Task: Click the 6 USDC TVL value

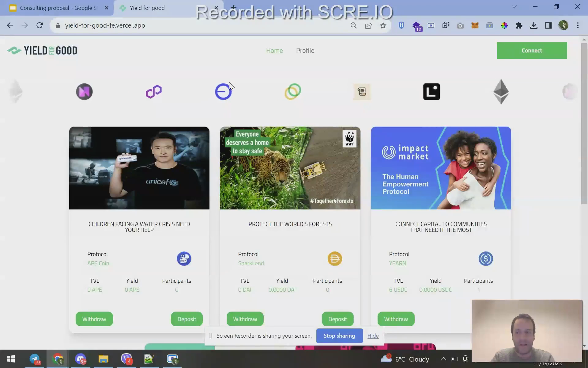Action: pyautogui.click(x=398, y=290)
